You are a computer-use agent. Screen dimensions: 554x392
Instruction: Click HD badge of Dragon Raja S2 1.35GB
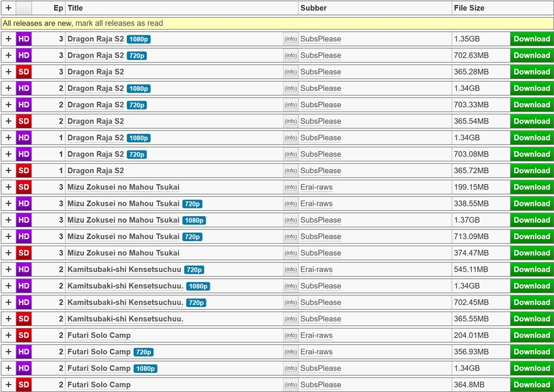(x=24, y=39)
